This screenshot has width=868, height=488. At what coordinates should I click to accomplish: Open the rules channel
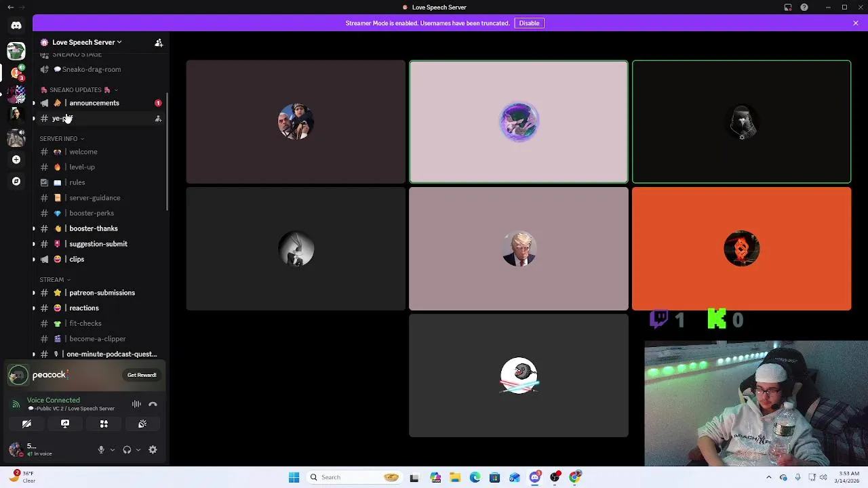coord(100,182)
